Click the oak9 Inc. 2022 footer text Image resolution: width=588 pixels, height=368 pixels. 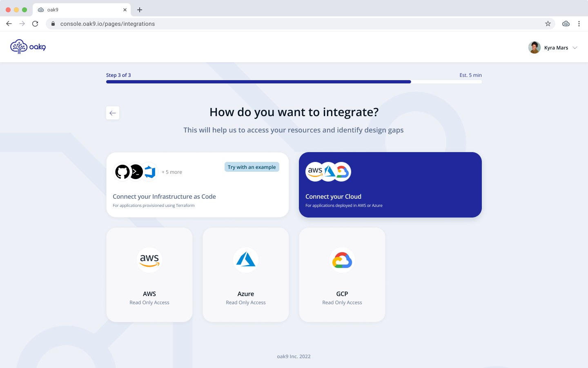point(294,357)
